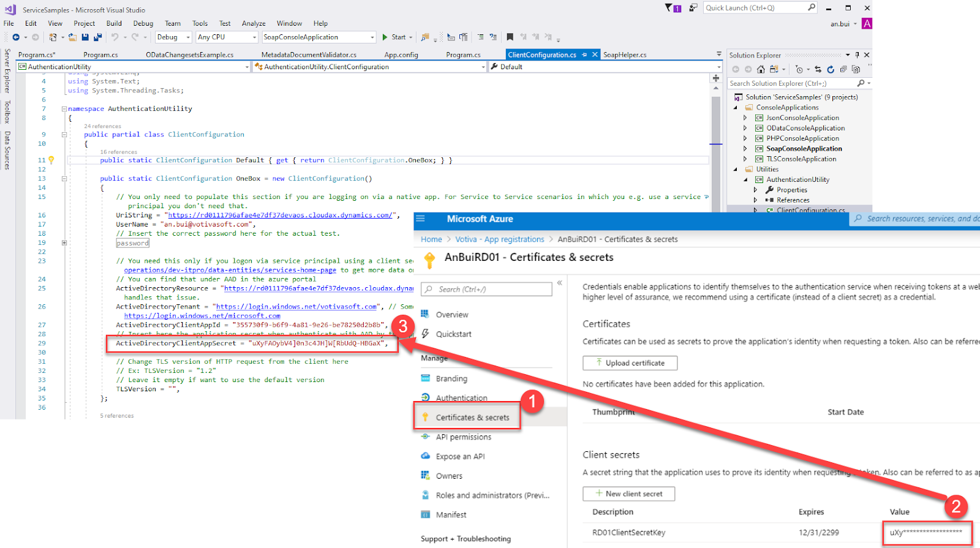980x548 pixels.
Task: Click the Redo arrow icon
Action: [x=135, y=37]
